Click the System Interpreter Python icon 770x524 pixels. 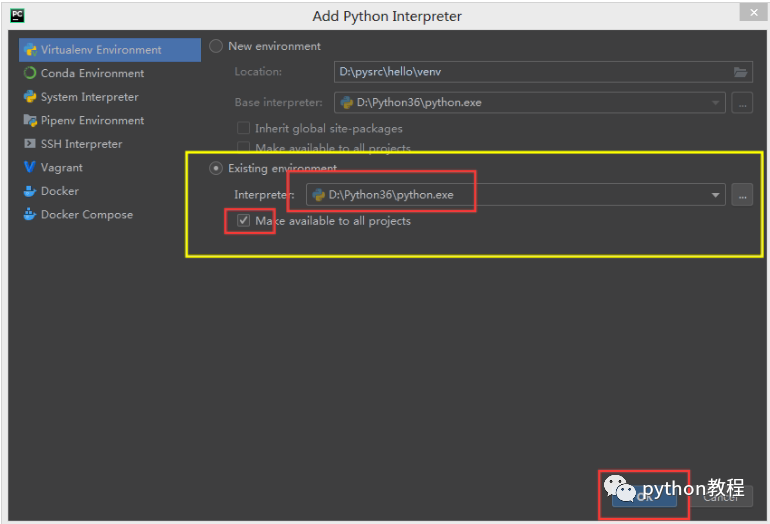[x=30, y=96]
